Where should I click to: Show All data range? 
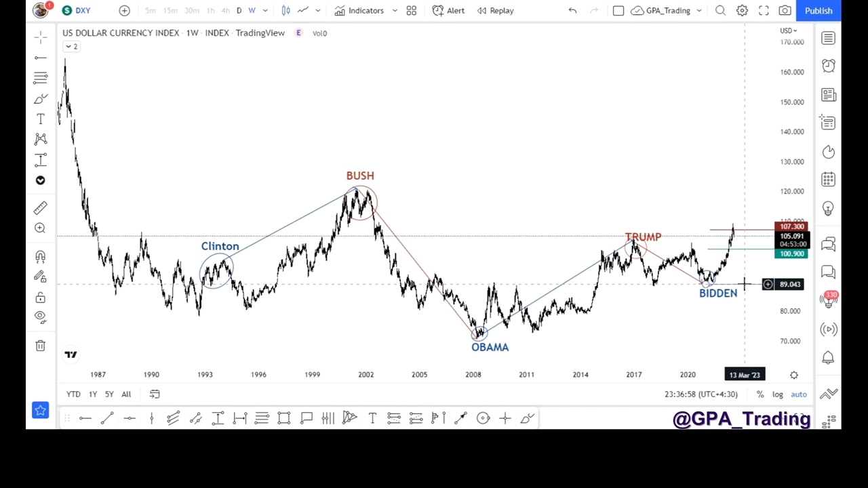(x=126, y=394)
